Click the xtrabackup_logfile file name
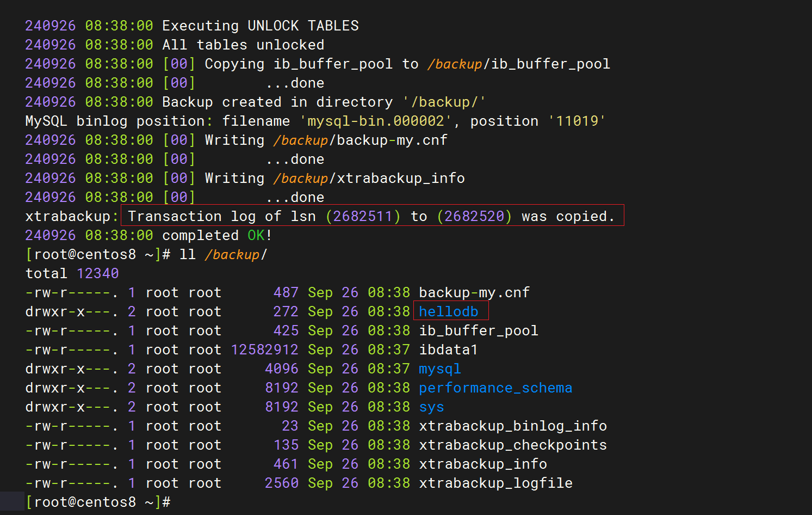Image resolution: width=812 pixels, height=515 pixels. pos(495,483)
